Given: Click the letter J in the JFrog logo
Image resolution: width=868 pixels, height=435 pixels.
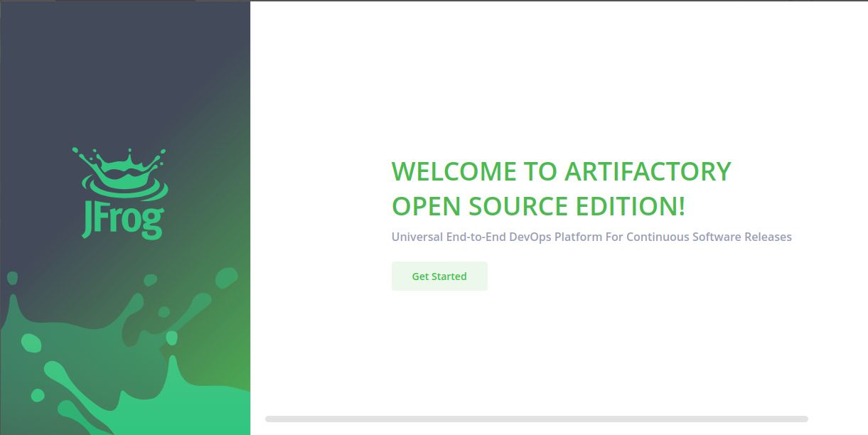Looking at the screenshot, I should [87, 223].
